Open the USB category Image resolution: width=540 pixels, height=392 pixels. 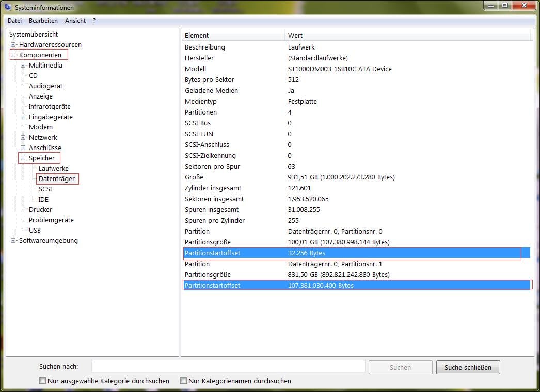35,230
